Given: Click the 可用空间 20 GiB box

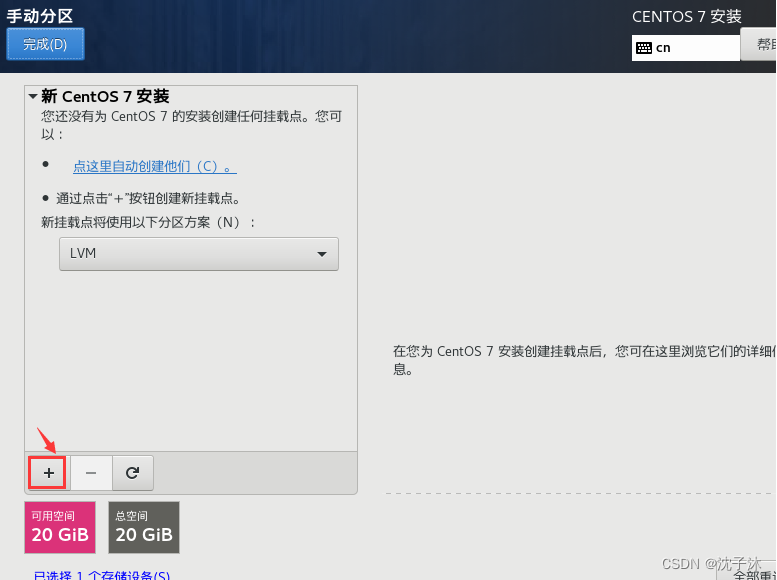Looking at the screenshot, I should (60, 527).
